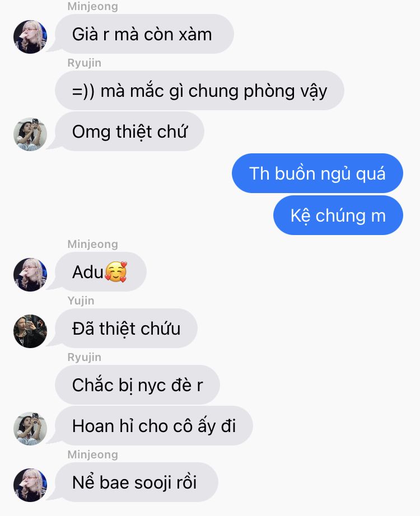This screenshot has width=420, height=516.
Task: Select the '=)) mà mắc gì chung phòng vậy' message
Action: coord(199,91)
